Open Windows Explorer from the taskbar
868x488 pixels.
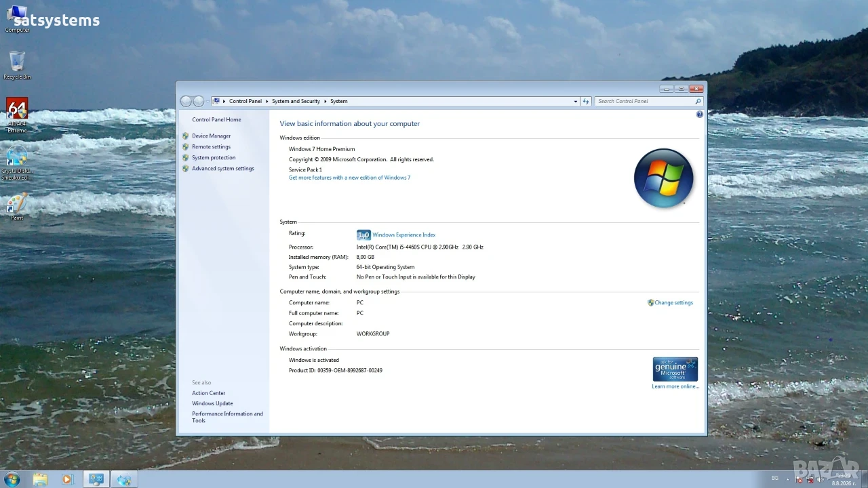(x=41, y=479)
